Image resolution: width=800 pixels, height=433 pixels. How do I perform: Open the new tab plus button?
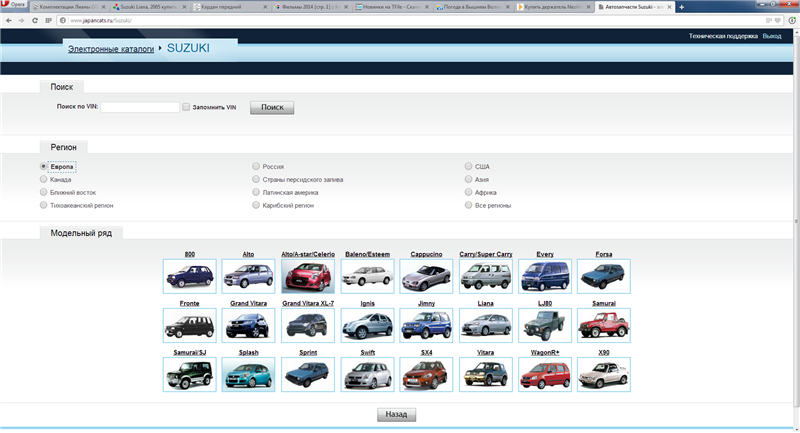click(682, 7)
